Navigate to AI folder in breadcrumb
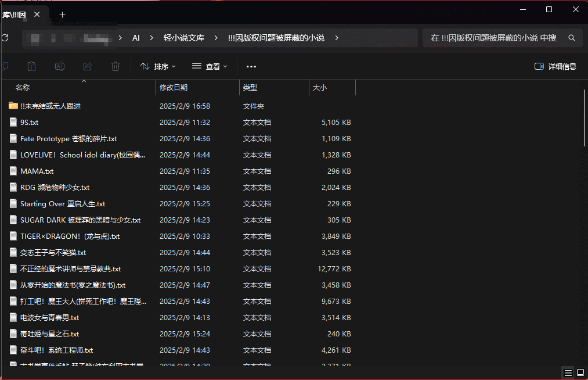588x380 pixels. (x=136, y=38)
